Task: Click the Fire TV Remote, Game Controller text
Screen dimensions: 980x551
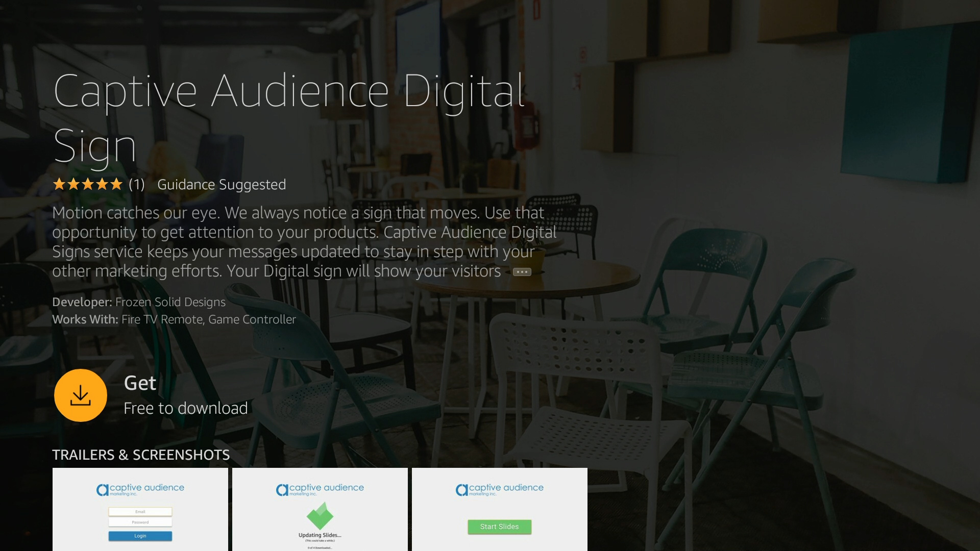Action: pyautogui.click(x=209, y=319)
